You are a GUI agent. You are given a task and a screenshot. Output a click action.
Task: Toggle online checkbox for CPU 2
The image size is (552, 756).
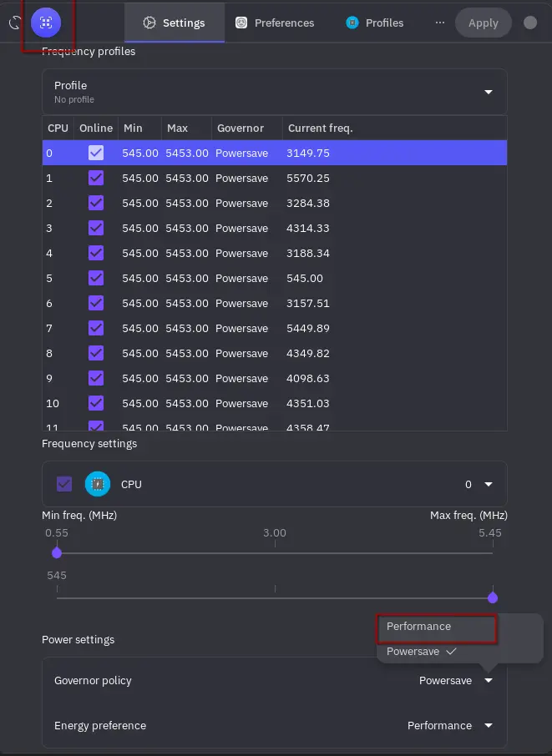click(96, 203)
